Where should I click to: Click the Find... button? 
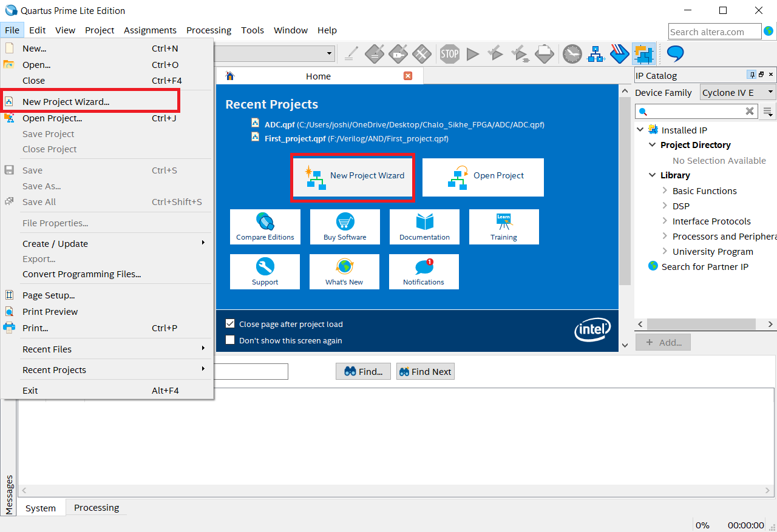coord(363,371)
